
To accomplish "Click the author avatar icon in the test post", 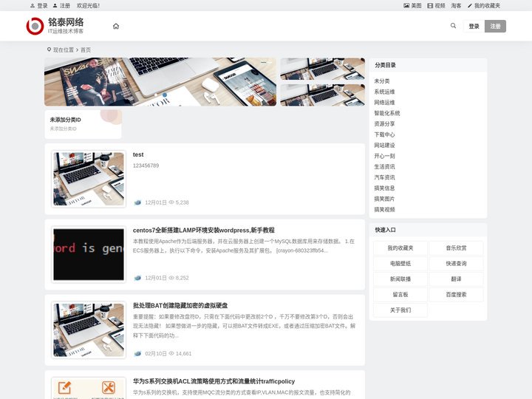I will 137,202.
